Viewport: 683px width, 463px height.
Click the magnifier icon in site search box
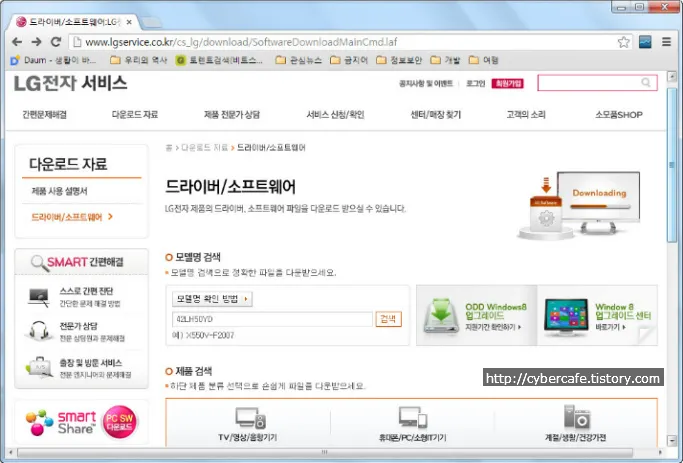[646, 82]
